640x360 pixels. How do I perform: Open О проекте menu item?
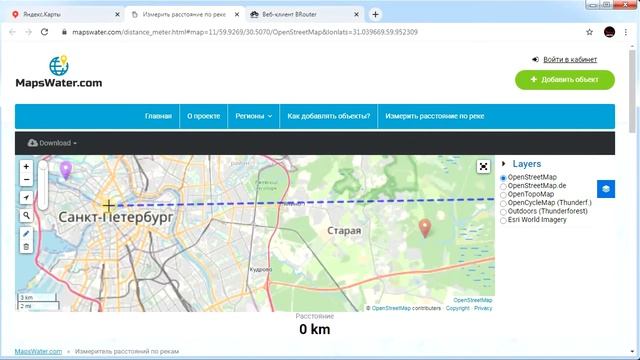[203, 116]
